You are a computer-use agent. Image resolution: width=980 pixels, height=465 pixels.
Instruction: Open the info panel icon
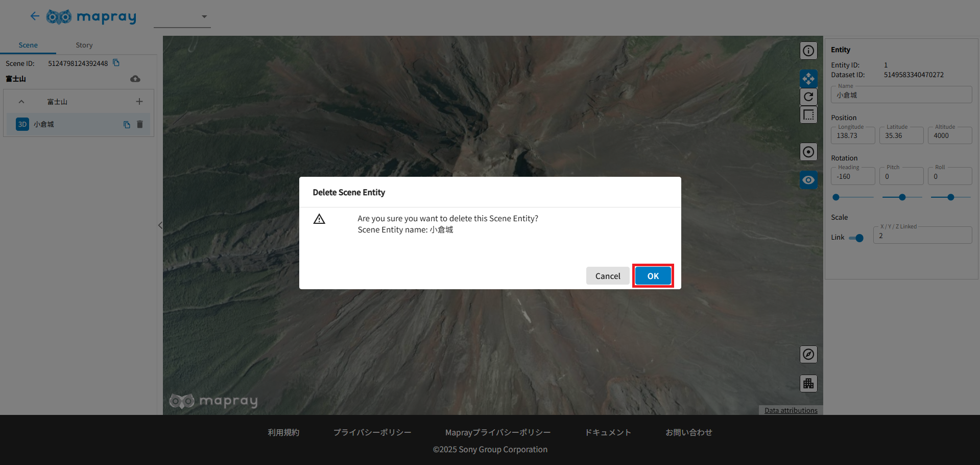808,51
